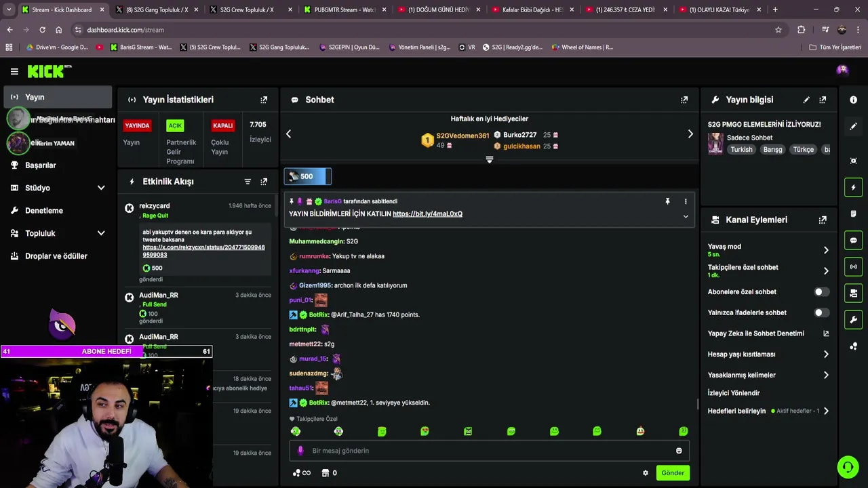
Task: Click the chat identity icon in message field
Action: tap(300, 451)
